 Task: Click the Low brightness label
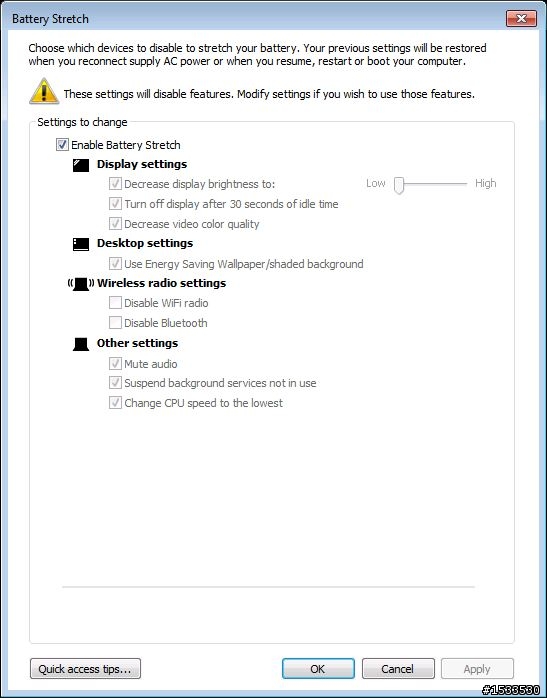[x=376, y=183]
